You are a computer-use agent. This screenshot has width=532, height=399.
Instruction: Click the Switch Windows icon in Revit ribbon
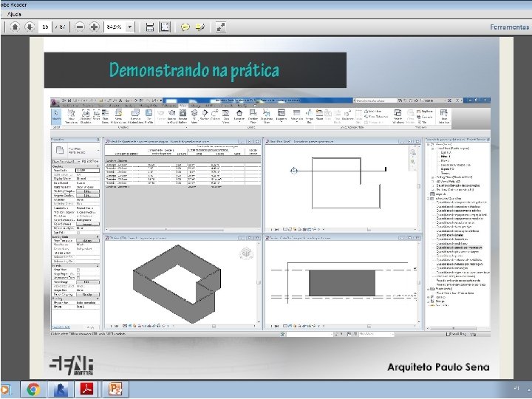(x=398, y=116)
